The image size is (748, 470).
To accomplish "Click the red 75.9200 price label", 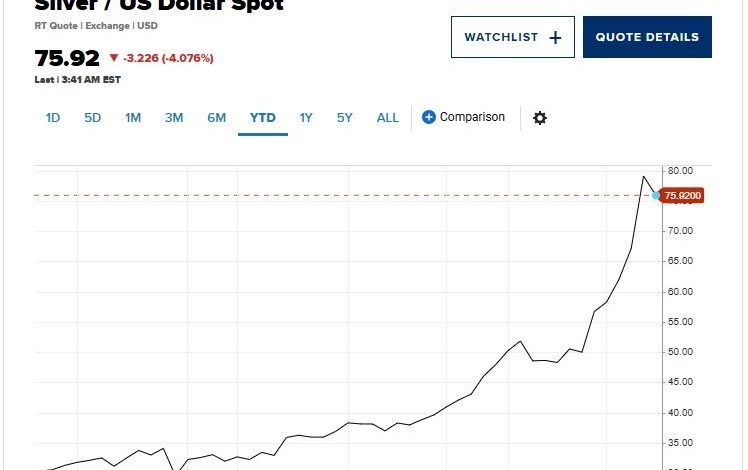I will tap(683, 196).
